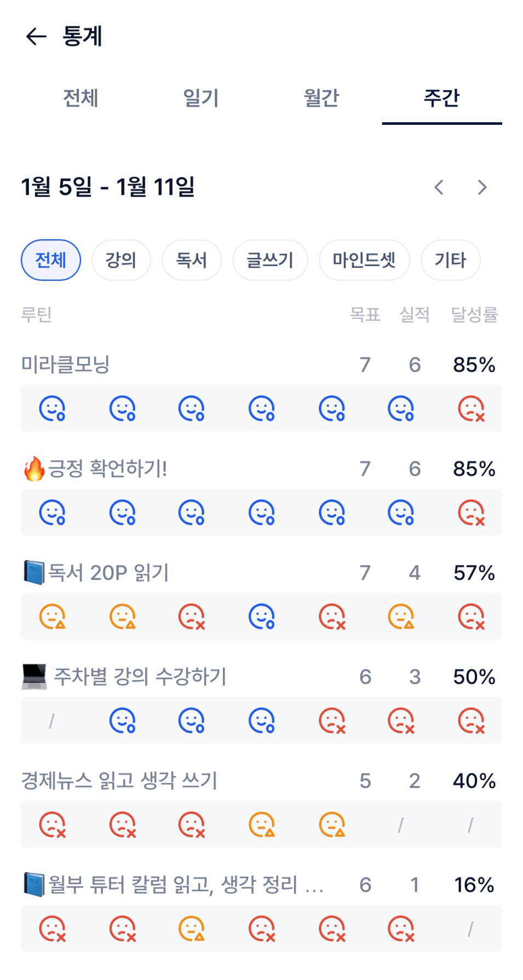
Task: Open the 일기 tab
Action: [201, 99]
